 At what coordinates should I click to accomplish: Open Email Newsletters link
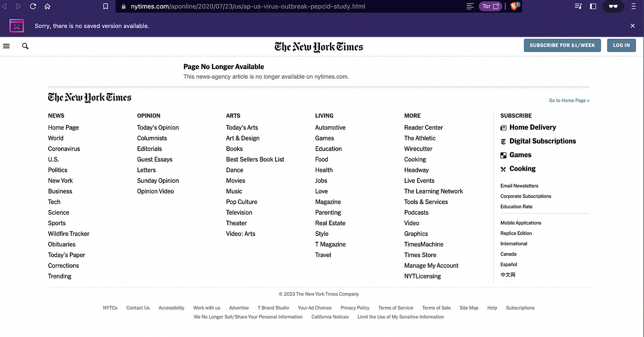tap(519, 186)
